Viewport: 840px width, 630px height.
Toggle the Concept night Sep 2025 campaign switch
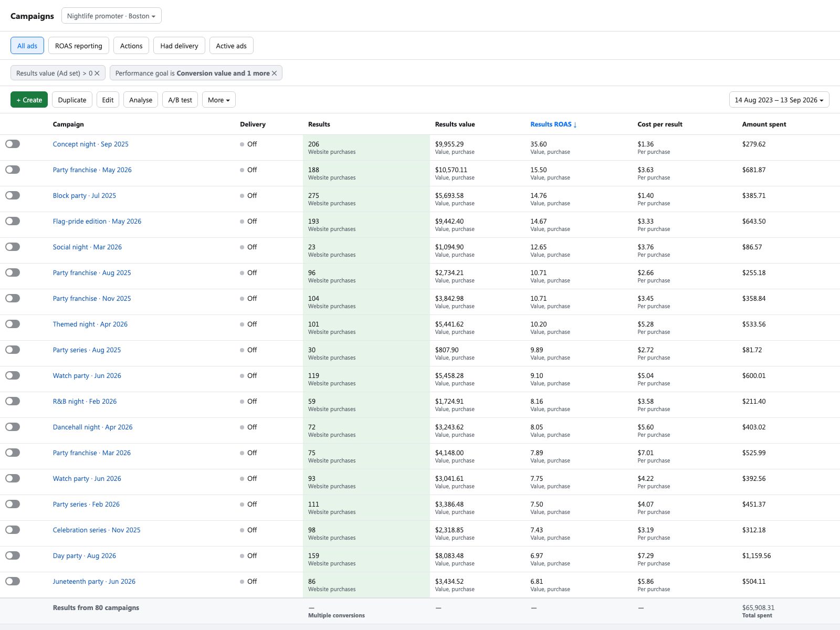[13, 144]
